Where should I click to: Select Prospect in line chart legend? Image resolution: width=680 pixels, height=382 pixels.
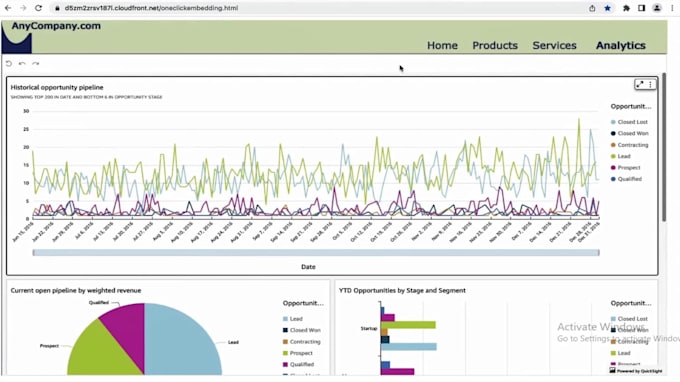pos(625,167)
